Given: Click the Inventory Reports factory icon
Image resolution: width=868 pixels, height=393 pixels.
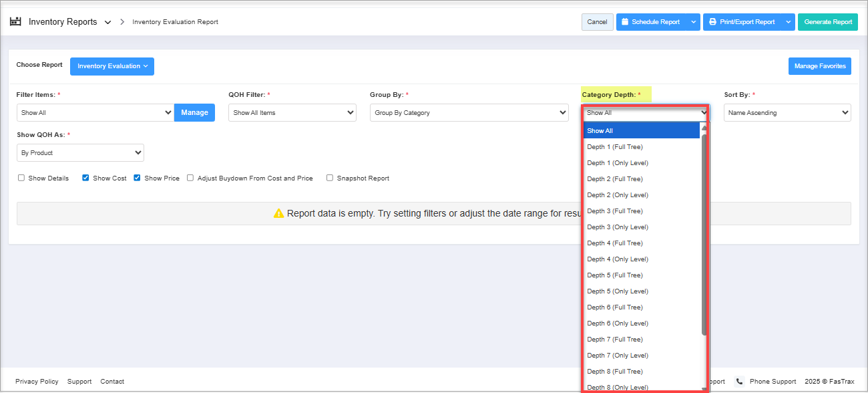Looking at the screenshot, I should (x=15, y=21).
